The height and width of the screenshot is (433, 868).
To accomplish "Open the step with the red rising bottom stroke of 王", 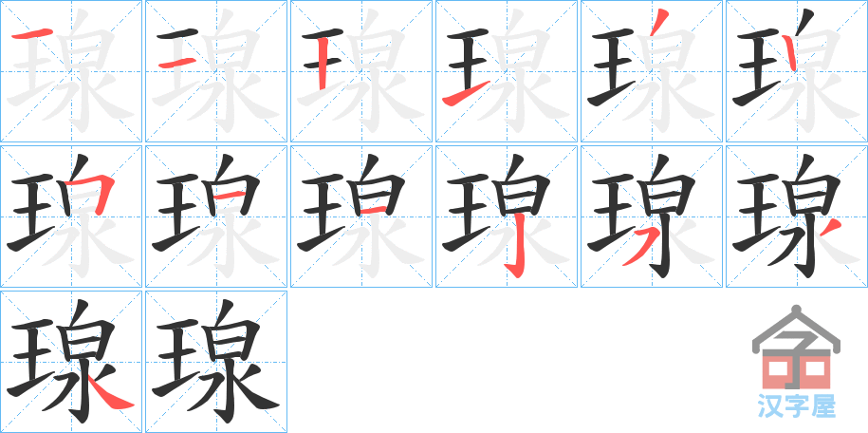I will [506, 71].
